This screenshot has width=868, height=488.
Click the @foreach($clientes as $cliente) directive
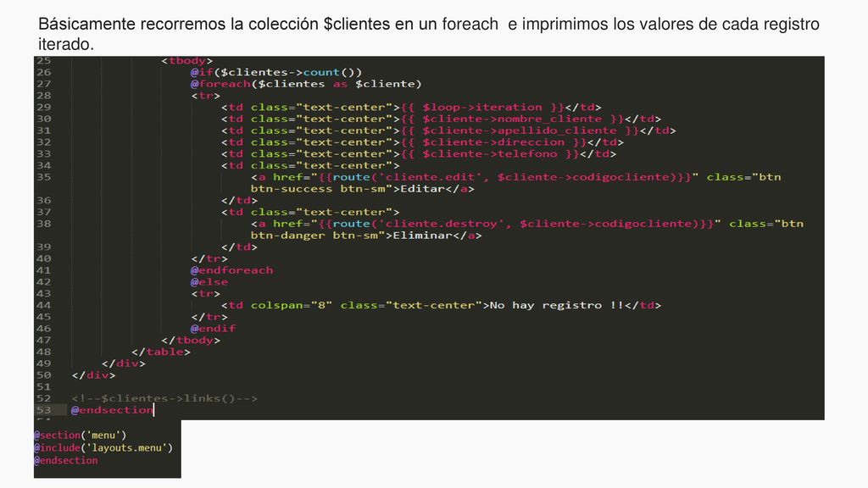pos(306,84)
